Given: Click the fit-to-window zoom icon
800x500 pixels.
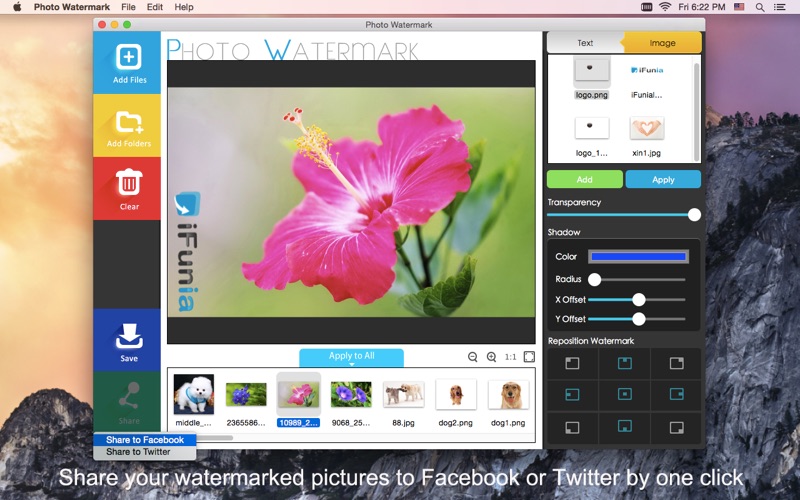Looking at the screenshot, I should click(x=529, y=357).
